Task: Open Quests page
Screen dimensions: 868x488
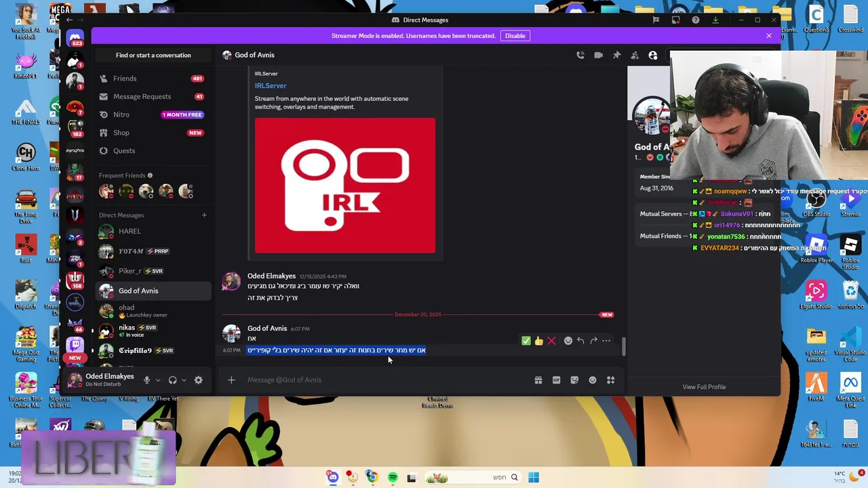Action: point(153,150)
